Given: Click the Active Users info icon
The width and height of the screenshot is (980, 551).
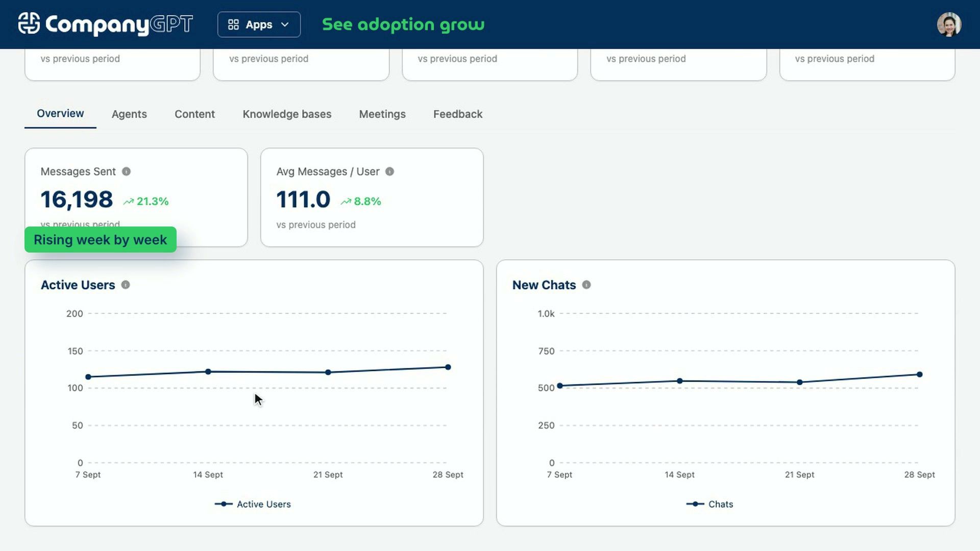Looking at the screenshot, I should pos(126,285).
